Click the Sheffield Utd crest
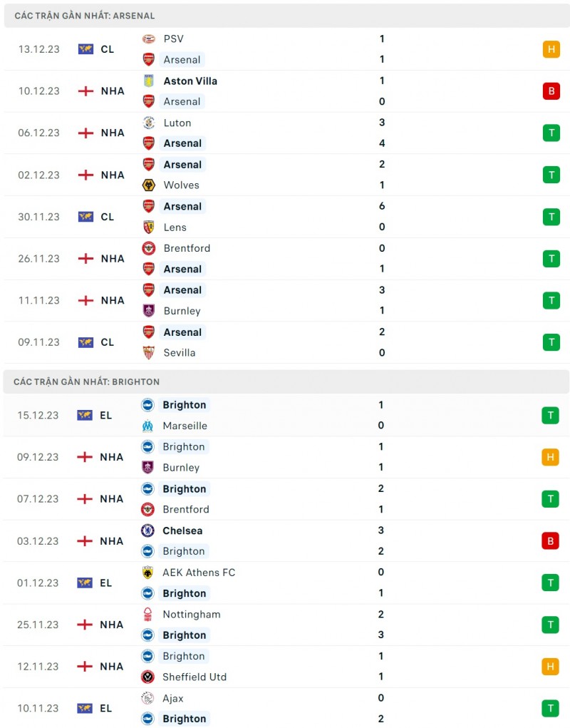The image size is (570, 728). (x=147, y=677)
